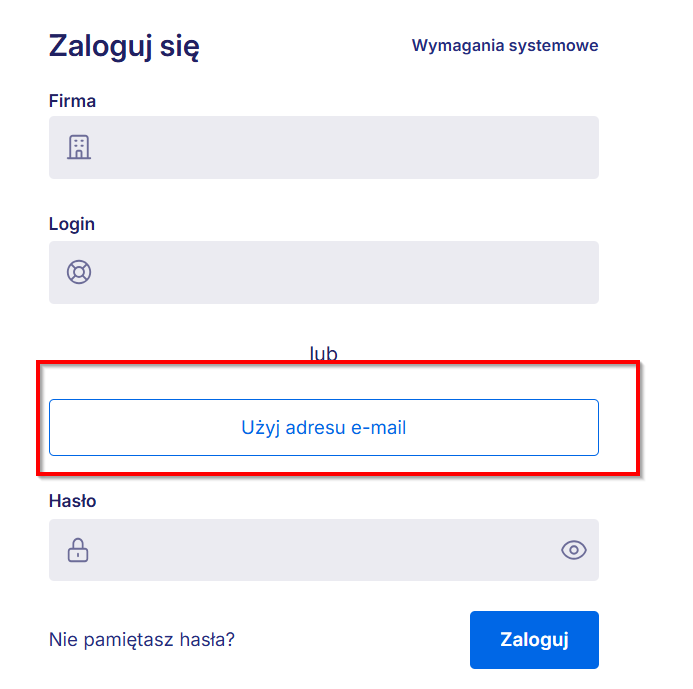Click the Login label text
Image resolution: width=693 pixels, height=689 pixels.
click(72, 224)
